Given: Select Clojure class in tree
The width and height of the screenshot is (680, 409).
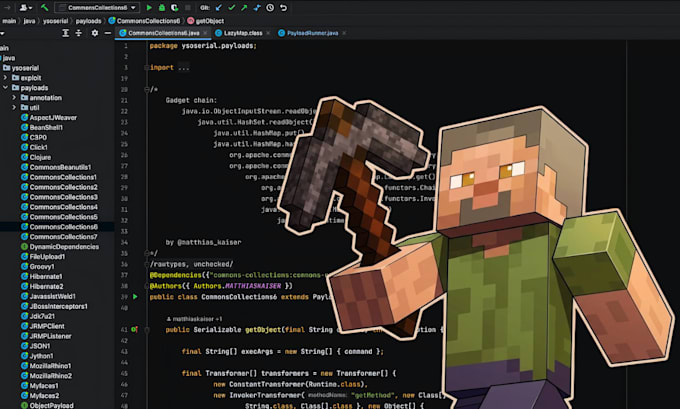Looking at the screenshot, I should (36, 157).
